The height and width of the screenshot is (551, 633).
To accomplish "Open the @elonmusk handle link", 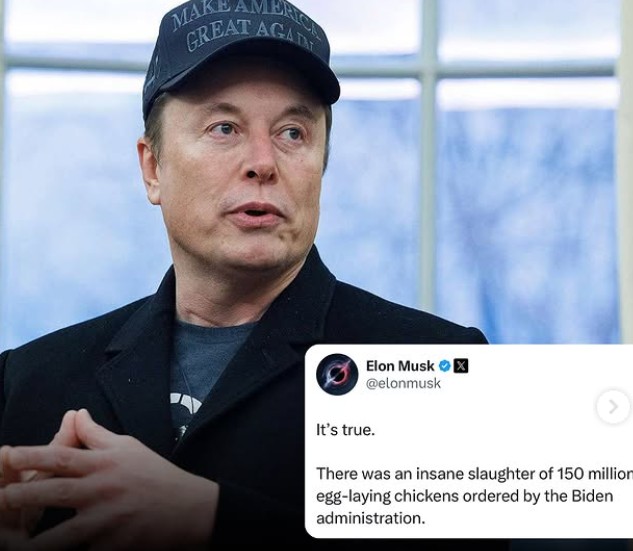I will pyautogui.click(x=403, y=383).
